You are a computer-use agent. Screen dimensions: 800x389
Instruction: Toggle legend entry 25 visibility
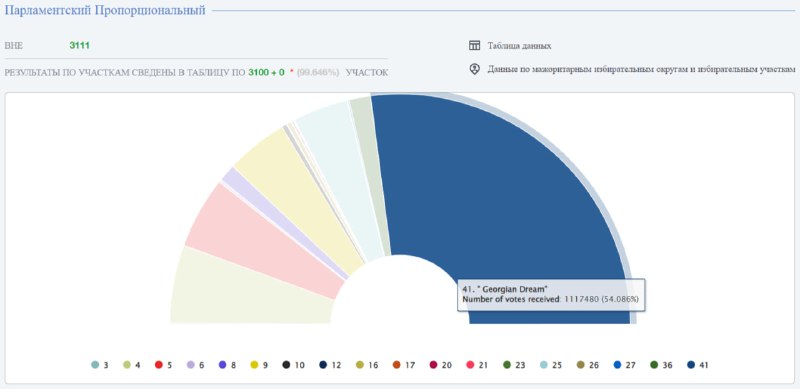(551, 365)
